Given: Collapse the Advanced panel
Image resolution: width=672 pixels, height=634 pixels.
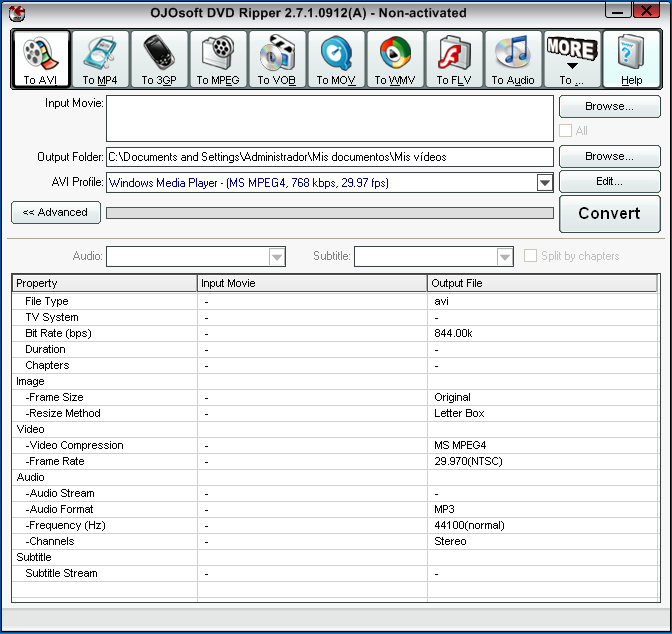Looking at the screenshot, I should 56,213.
